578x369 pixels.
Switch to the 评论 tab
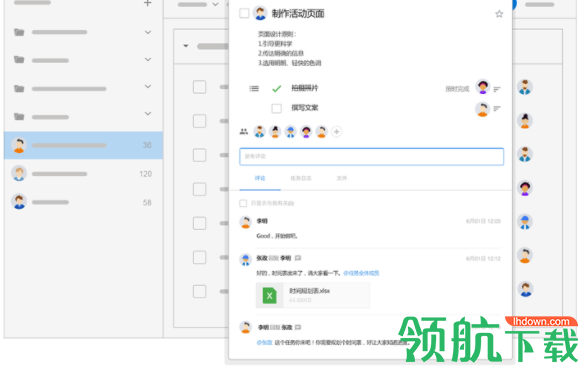click(x=260, y=178)
